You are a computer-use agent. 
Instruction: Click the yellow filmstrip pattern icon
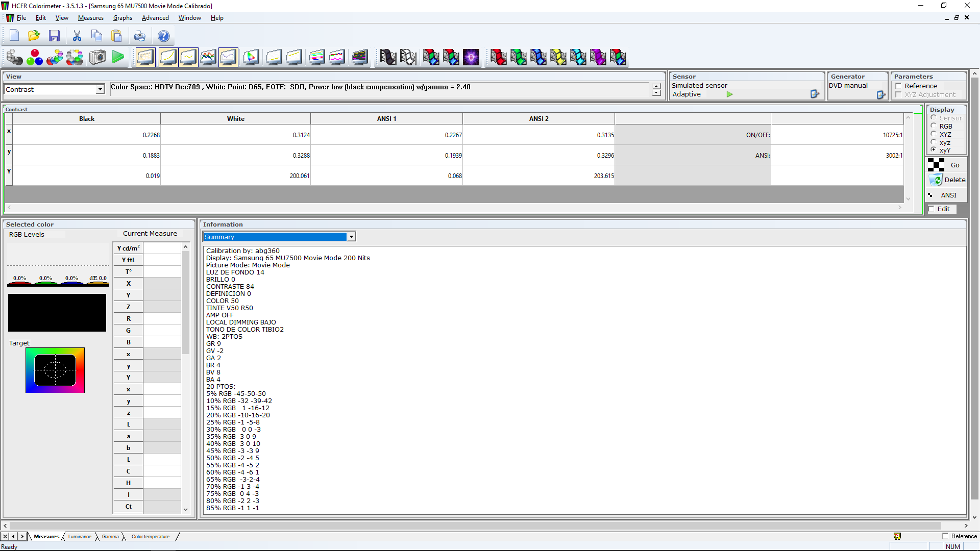(558, 57)
